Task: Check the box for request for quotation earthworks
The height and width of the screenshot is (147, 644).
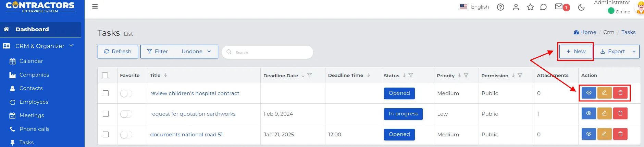Action: click(106, 114)
